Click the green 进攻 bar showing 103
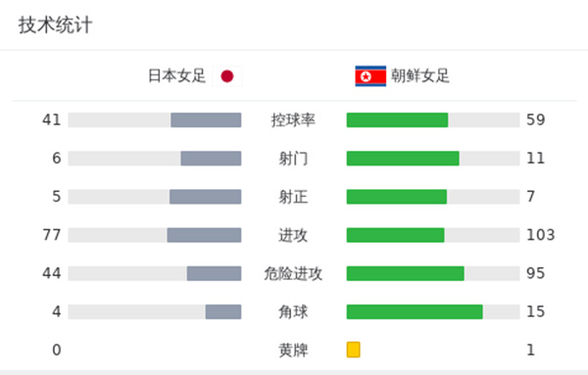The width and height of the screenshot is (588, 375). click(x=395, y=235)
